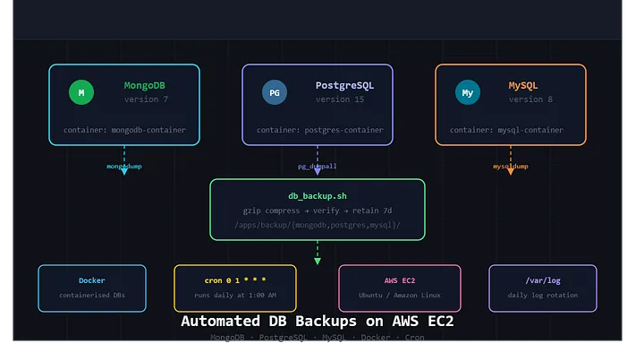This screenshot has width=644, height=352.
Task: Click the db_backup.sh heading
Action: [x=317, y=196]
